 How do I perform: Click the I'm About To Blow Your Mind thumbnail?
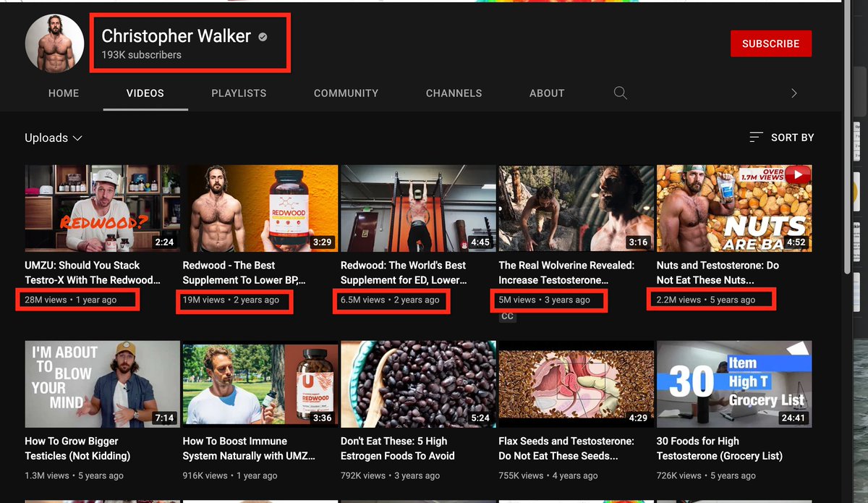[x=102, y=384]
